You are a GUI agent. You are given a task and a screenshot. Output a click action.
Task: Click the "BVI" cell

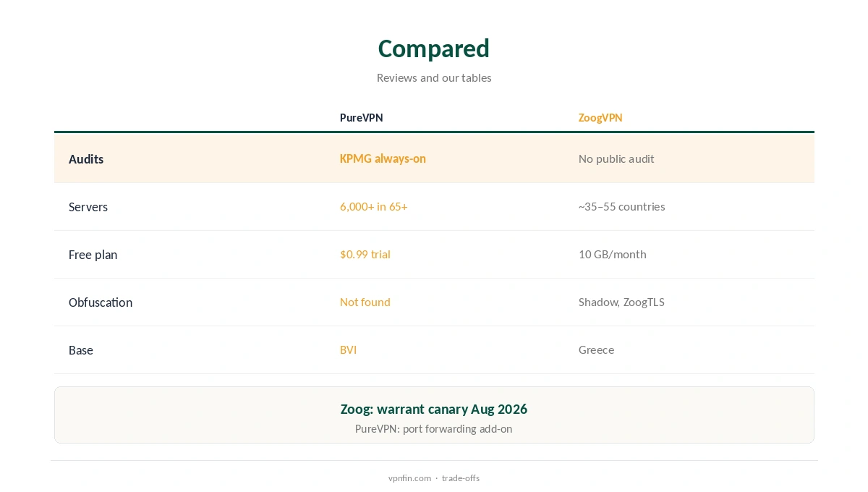click(x=349, y=349)
